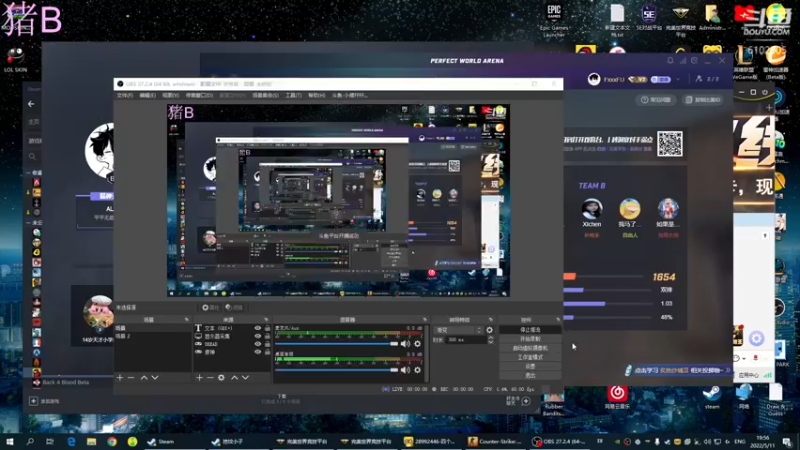800x450 pixels.
Task: Toggle visibility of 显示器采集 source
Action: 258,336
